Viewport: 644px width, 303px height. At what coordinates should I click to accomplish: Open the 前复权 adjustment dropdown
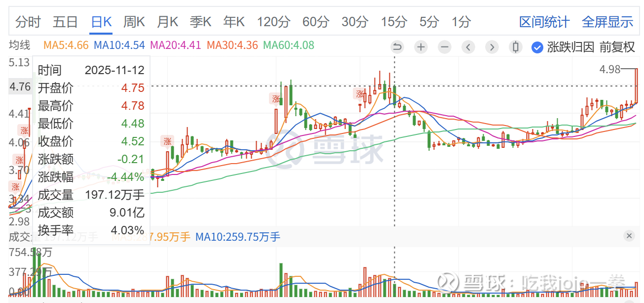pyautogui.click(x=617, y=47)
